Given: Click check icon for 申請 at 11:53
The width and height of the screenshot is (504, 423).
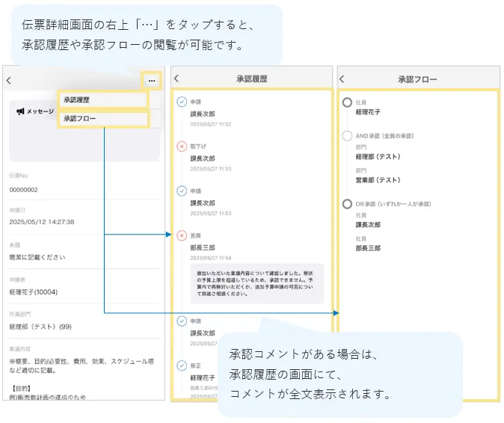Looking at the screenshot, I should click(182, 191).
